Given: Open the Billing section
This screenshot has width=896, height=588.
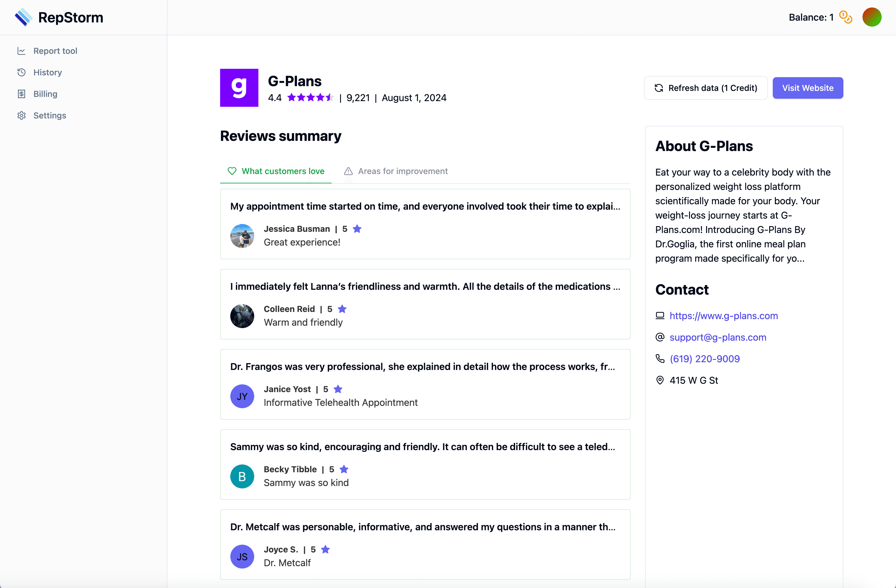Looking at the screenshot, I should [x=45, y=94].
